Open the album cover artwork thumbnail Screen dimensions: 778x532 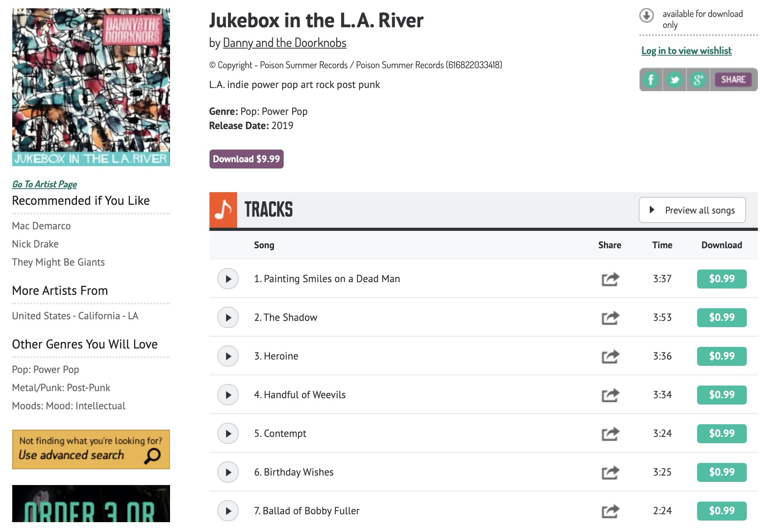click(x=91, y=87)
